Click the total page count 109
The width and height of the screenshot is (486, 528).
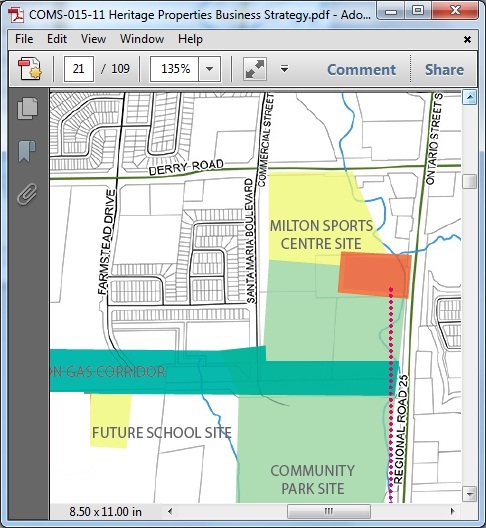pos(120,69)
